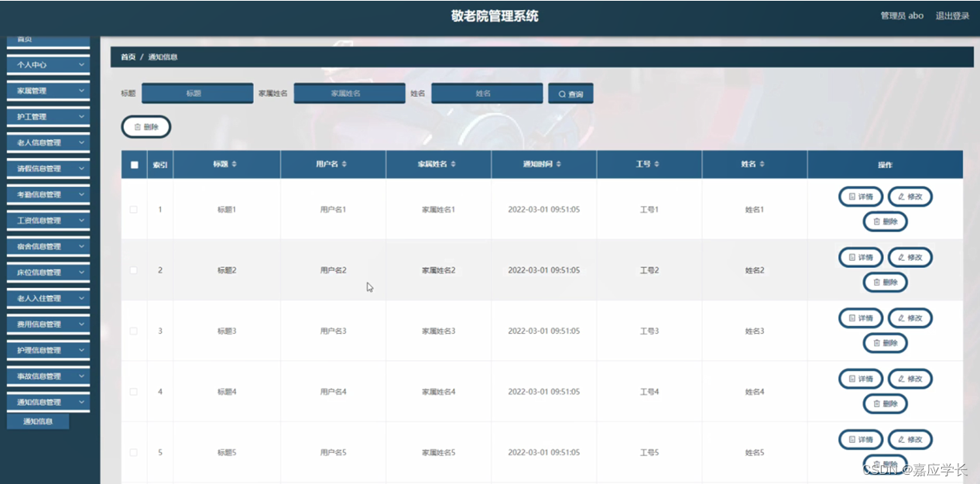
Task: Focus the 姓名 search input field
Action: click(487, 93)
